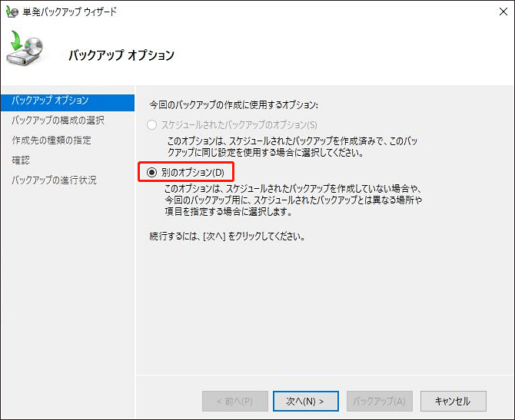Click the キャンセル button

pyautogui.click(x=454, y=401)
